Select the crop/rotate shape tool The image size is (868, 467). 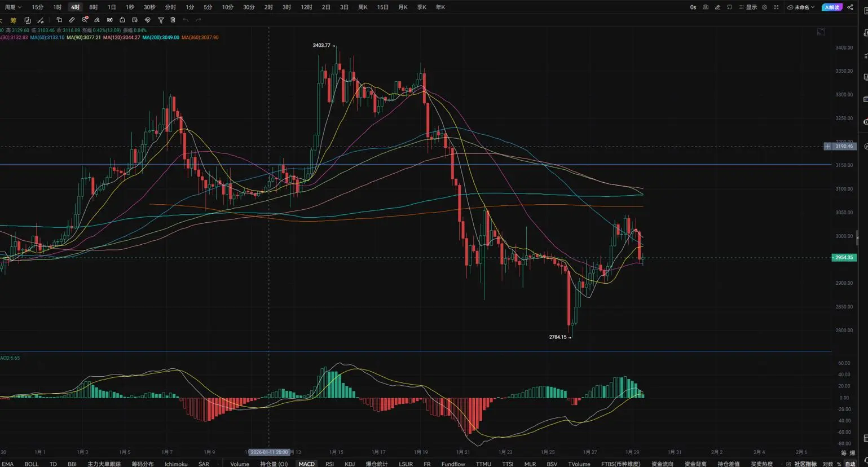59,20
